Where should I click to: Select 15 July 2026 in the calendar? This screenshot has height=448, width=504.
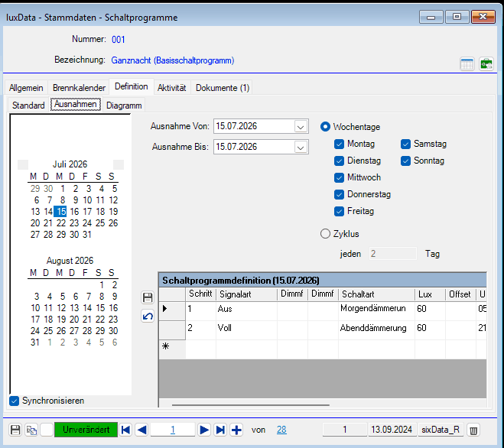point(60,212)
